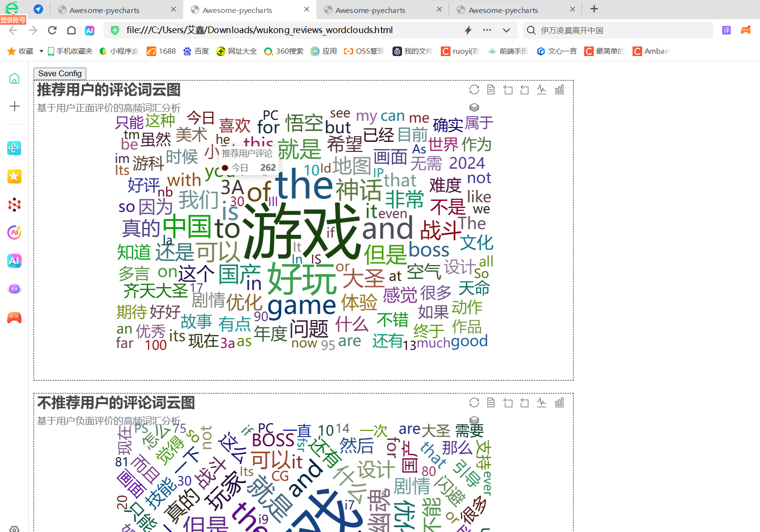This screenshot has height=532, width=760.
Task: Open the 文心一言 bookmark
Action: [557, 51]
